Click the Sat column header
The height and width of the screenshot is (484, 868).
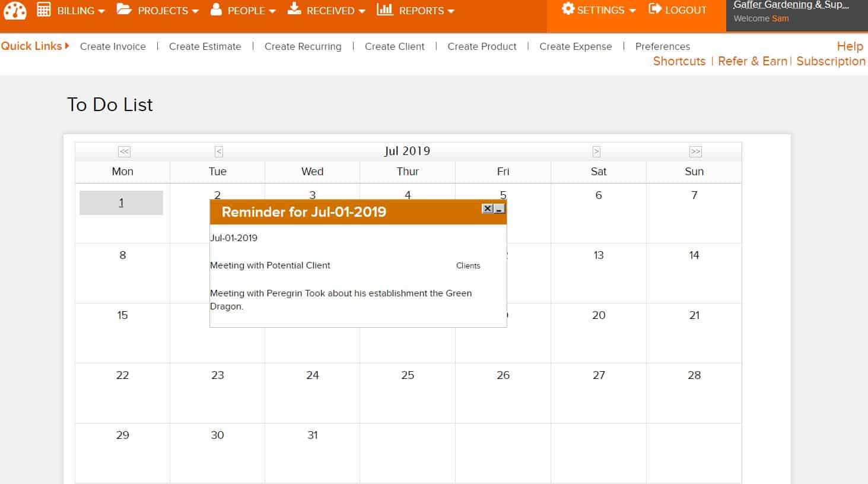click(599, 171)
